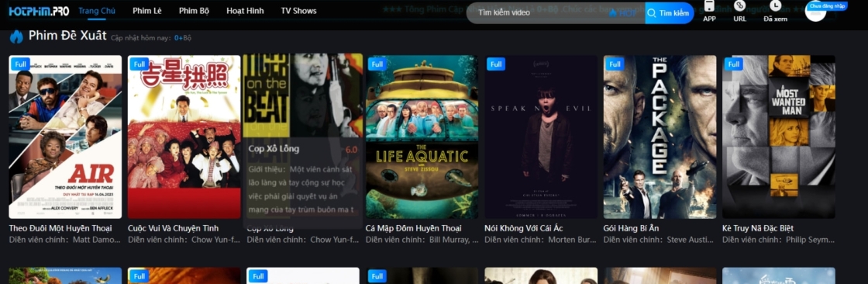Click the Full badge on A Most Wanted Man poster
The image size is (868, 284).
point(734,64)
